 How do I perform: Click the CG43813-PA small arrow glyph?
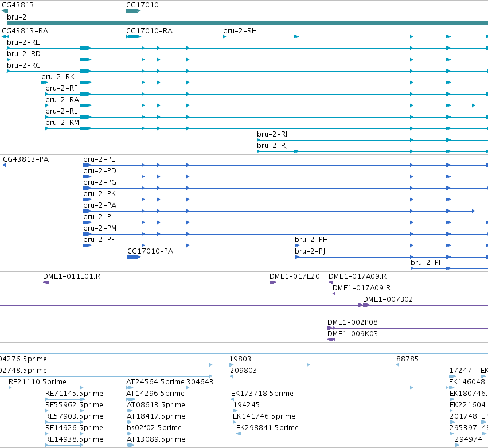click(x=5, y=165)
